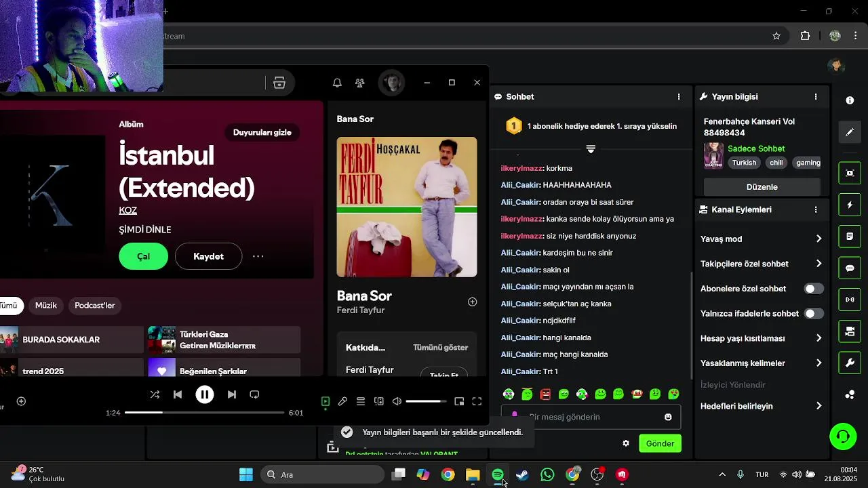Open the Spotify play queue
Viewport: 868px width, 488px height.
(x=361, y=401)
